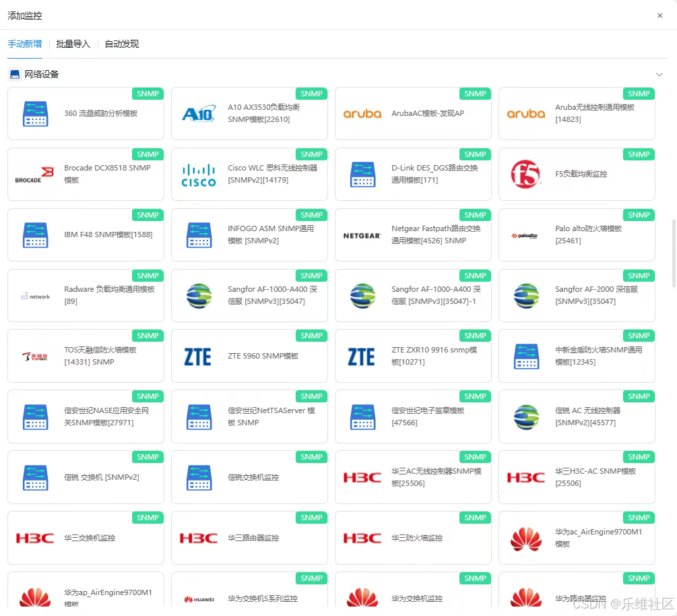Click the 添加监控 dialog title
Image resolution: width=677 pixels, height=616 pixels.
[x=25, y=16]
